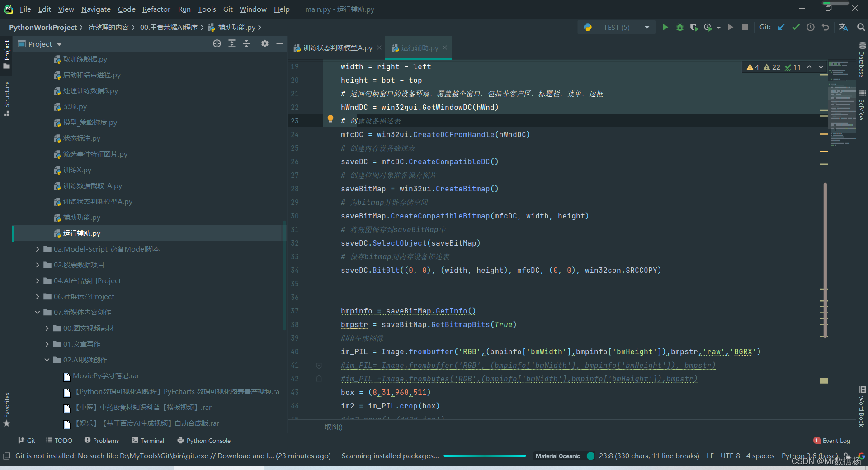This screenshot has width=868, height=470.
Task: Open Event Log notifications
Action: point(832,440)
